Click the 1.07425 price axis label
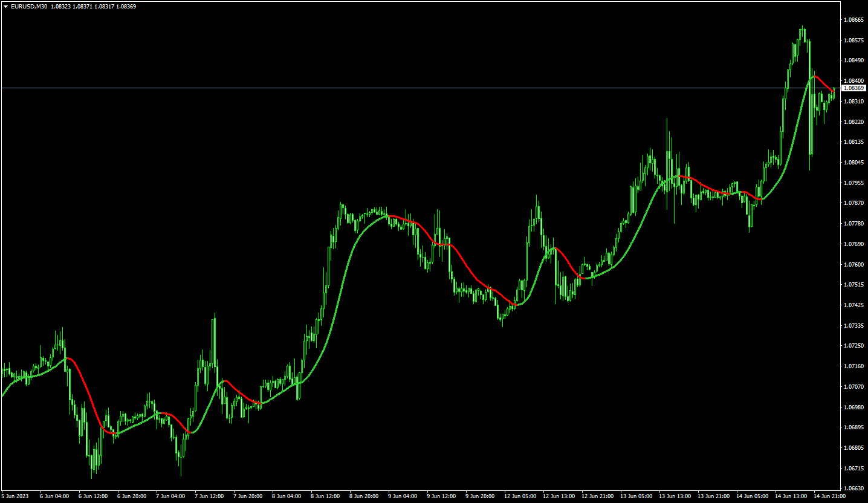868x503 pixels. [853, 305]
